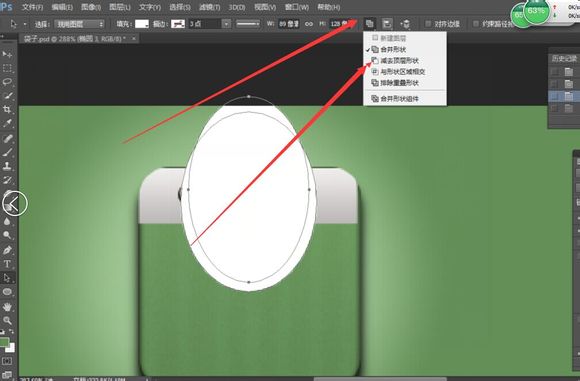Choose 与形状区域相交 in the dropdown
The height and width of the screenshot is (381, 580).
click(x=405, y=72)
